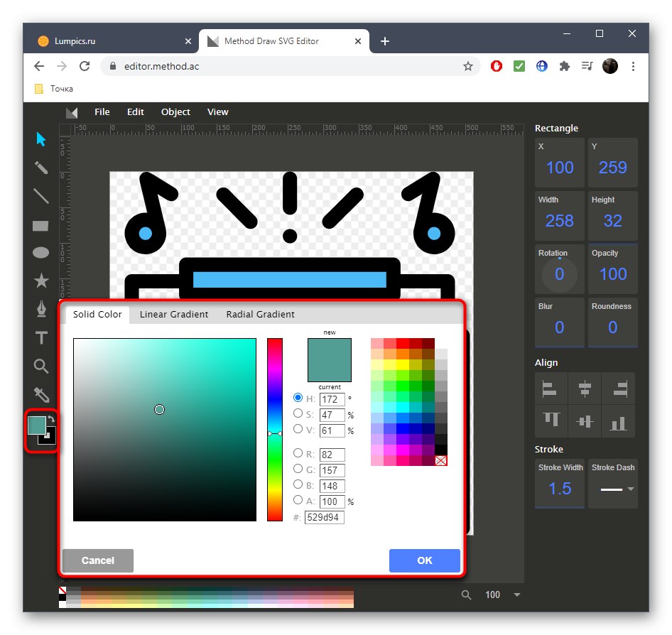Click the Stroke Width value 1.5

click(x=560, y=489)
